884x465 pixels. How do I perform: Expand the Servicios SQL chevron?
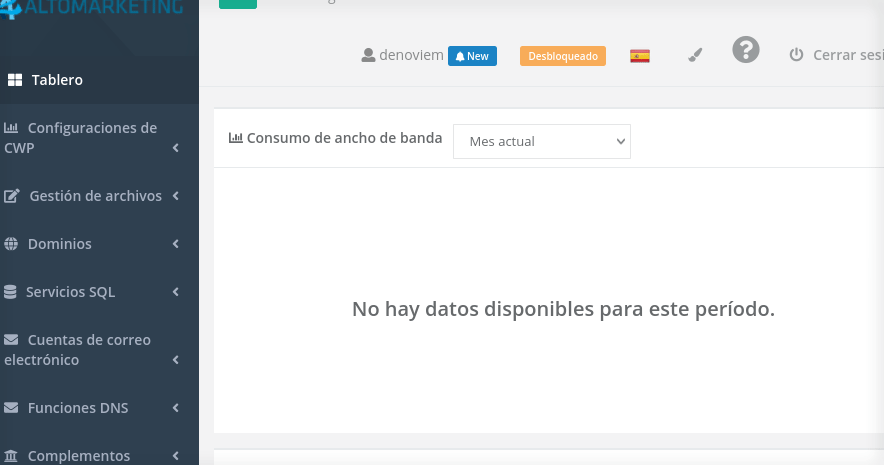click(176, 291)
